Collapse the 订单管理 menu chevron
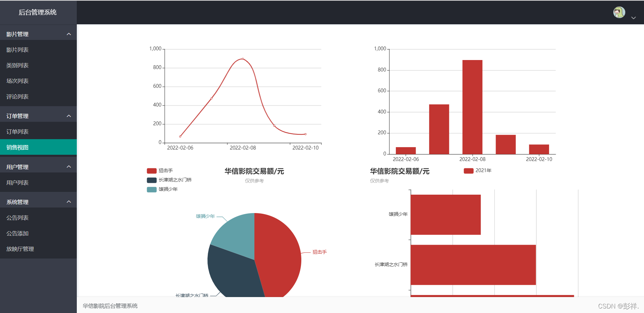This screenshot has width=644, height=313. (x=69, y=116)
